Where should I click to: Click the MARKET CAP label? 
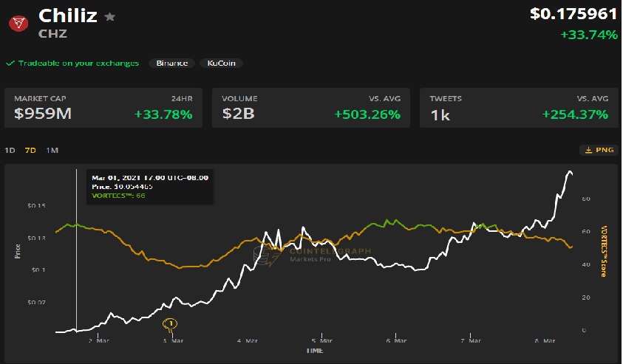point(40,98)
